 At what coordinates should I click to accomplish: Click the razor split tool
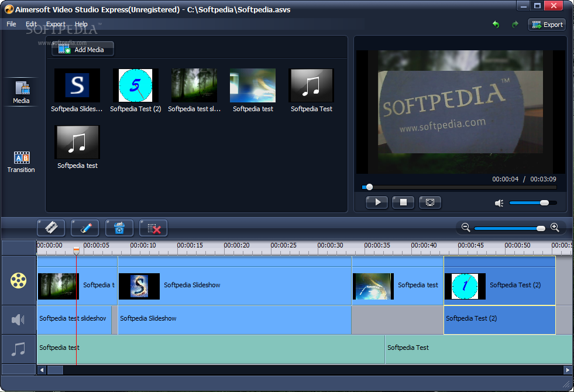(x=51, y=228)
